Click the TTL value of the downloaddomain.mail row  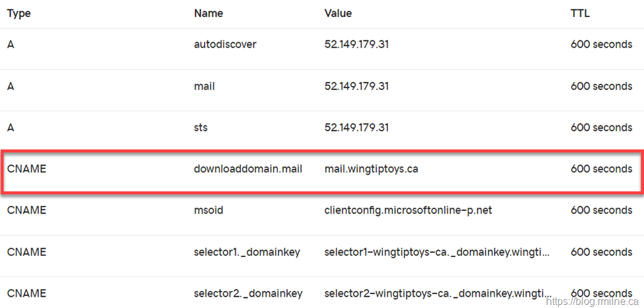[x=601, y=169]
